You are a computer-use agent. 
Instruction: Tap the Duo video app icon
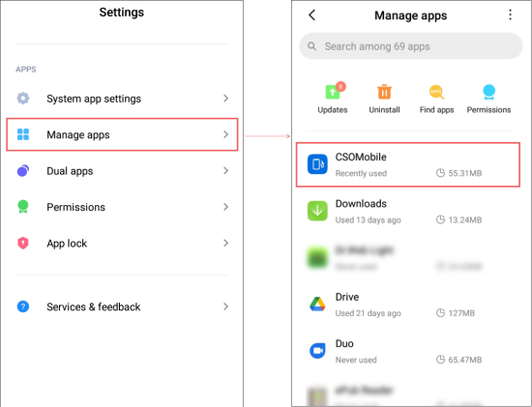(317, 350)
